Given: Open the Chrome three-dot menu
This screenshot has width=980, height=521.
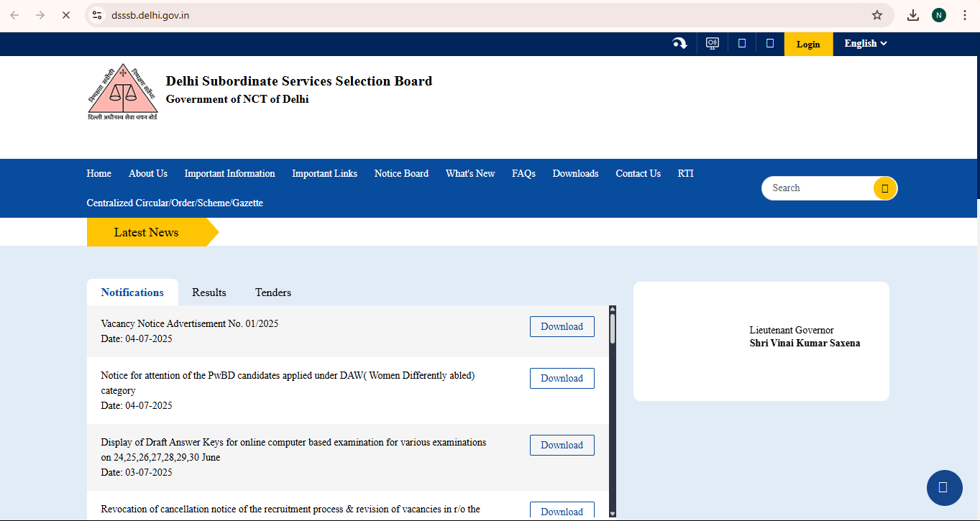Looking at the screenshot, I should point(964,15).
